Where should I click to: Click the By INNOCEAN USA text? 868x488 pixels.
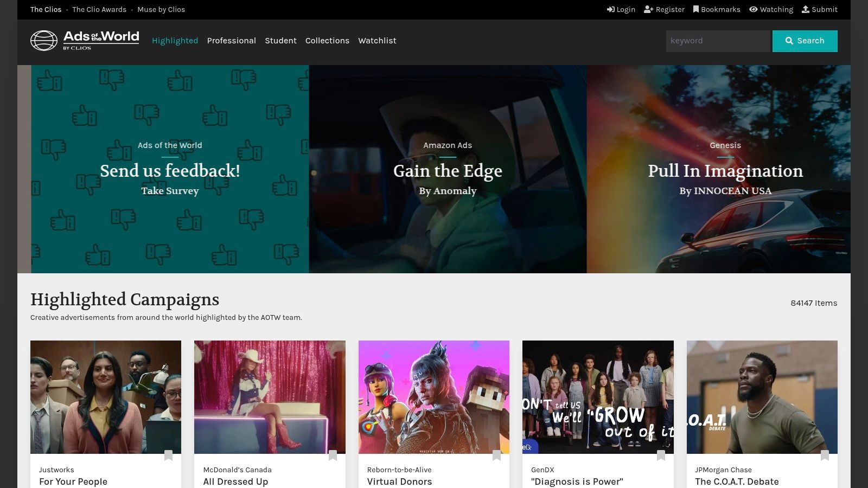tap(725, 191)
